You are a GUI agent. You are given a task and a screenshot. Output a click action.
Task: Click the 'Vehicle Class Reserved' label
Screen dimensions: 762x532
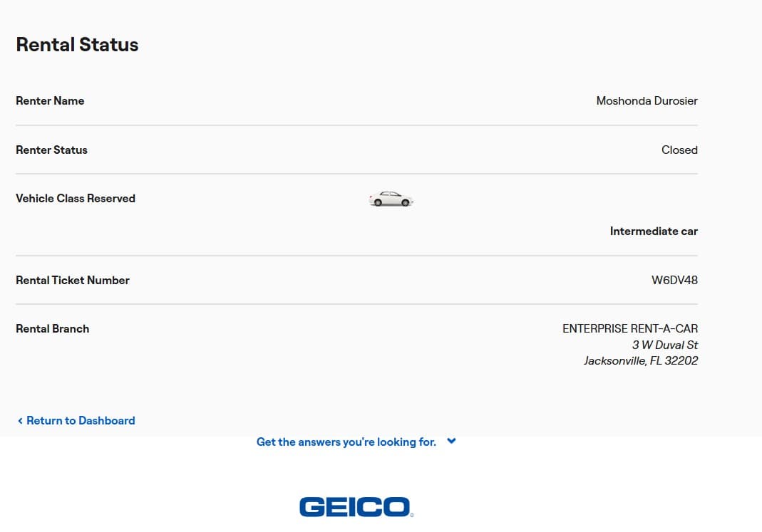coord(76,199)
